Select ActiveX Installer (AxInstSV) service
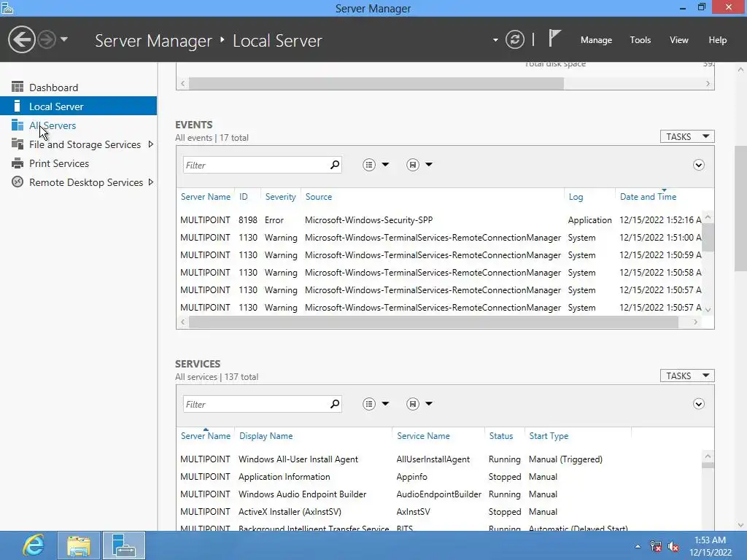Screen dimensions: 747x560 tap(441, 511)
